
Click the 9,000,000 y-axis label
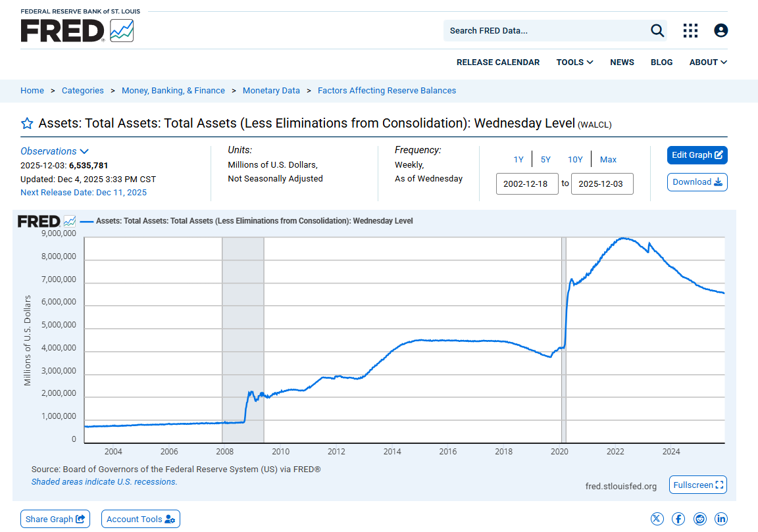59,233
